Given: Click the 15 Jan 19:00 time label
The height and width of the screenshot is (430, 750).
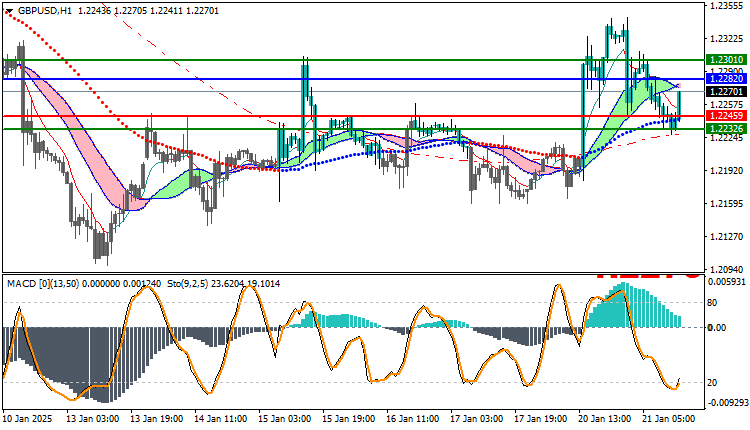Looking at the screenshot, I should point(349,419).
